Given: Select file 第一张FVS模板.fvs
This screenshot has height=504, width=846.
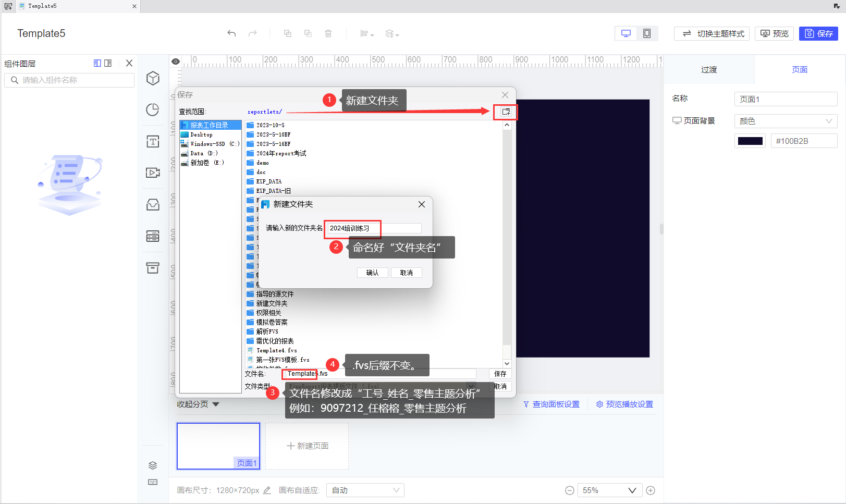Looking at the screenshot, I should [x=278, y=360].
